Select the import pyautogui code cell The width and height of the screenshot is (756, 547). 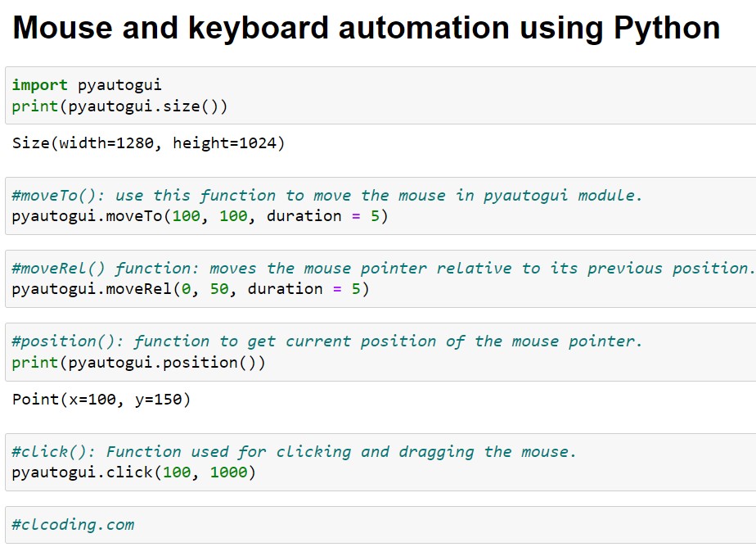pos(380,96)
